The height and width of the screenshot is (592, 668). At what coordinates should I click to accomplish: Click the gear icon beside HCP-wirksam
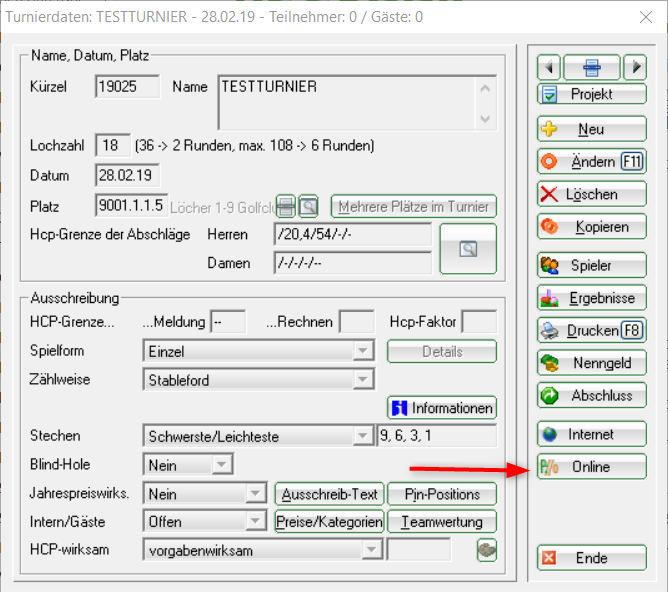point(487,550)
